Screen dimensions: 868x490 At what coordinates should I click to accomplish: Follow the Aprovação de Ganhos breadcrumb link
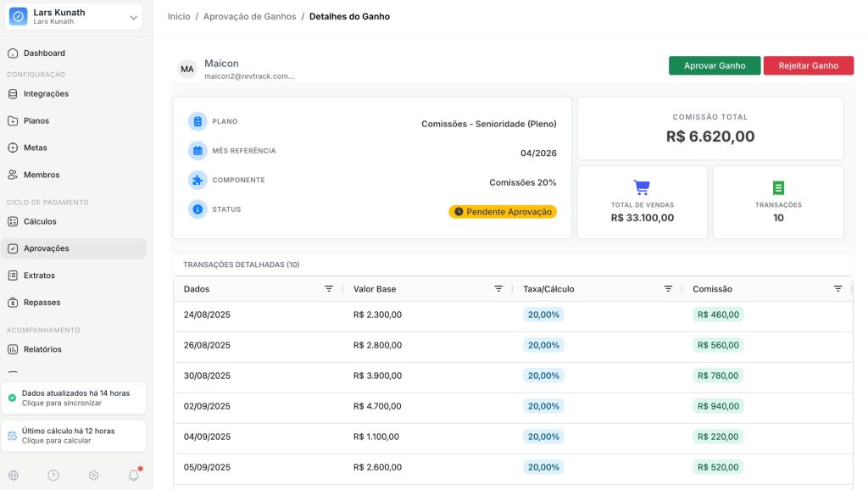pos(249,16)
